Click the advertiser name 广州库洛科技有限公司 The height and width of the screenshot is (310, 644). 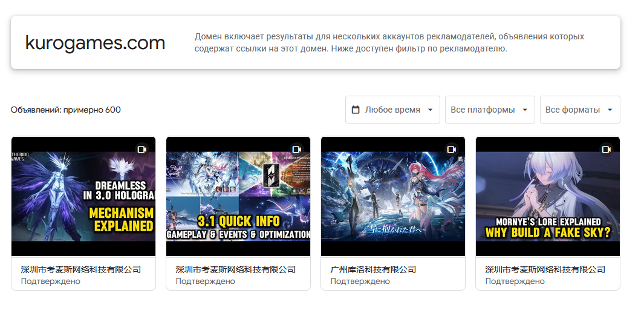[x=373, y=269]
